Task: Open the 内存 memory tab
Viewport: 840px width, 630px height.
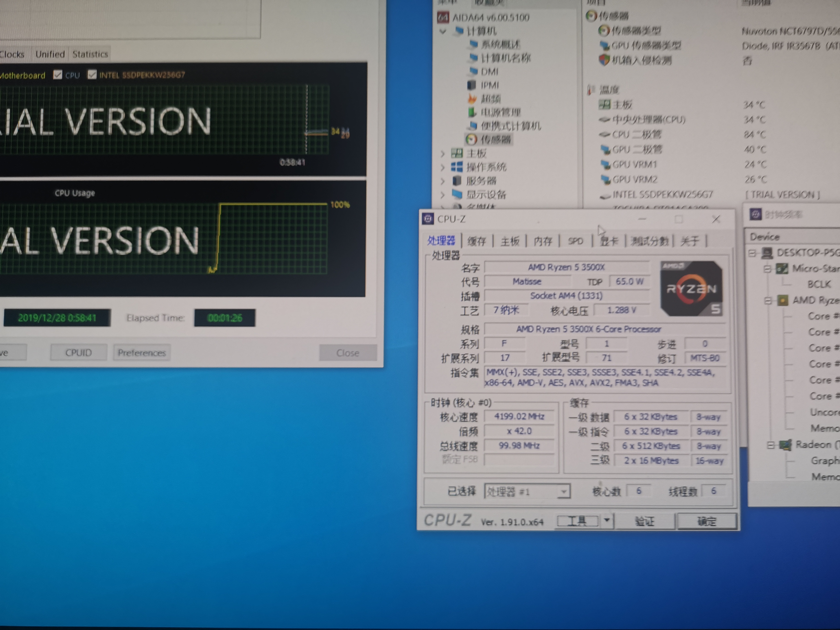Action: pos(543,241)
